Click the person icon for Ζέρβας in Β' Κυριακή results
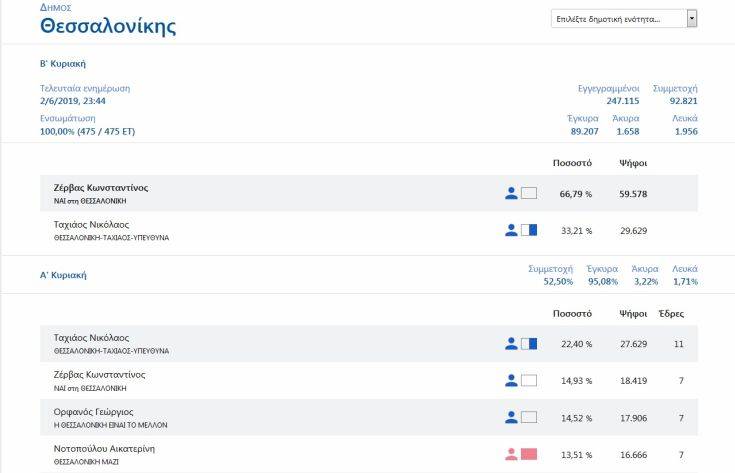The height and width of the screenshot is (473, 735). pyautogui.click(x=511, y=193)
